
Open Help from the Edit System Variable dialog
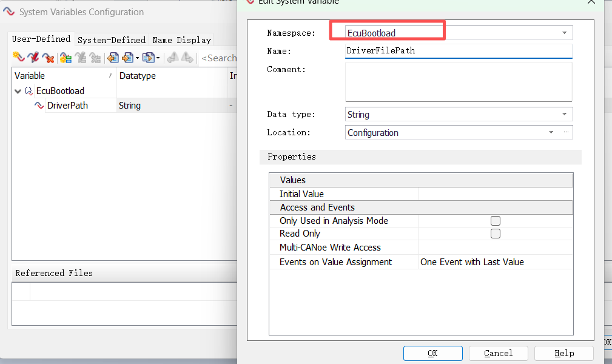coord(564,353)
